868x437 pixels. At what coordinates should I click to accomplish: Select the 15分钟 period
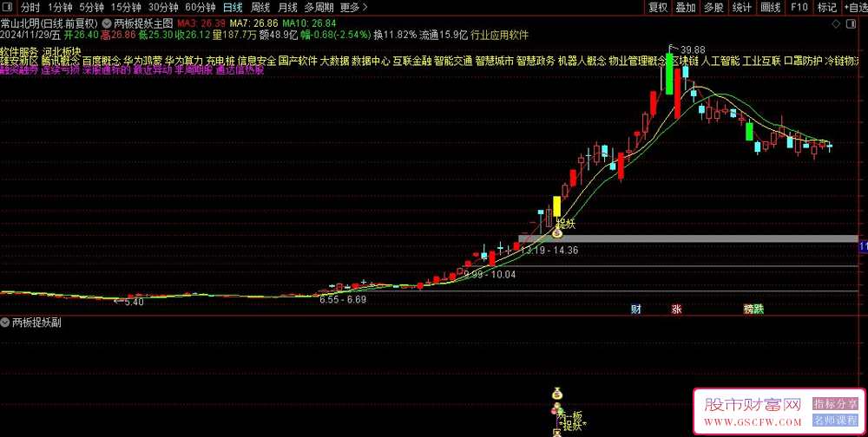(126, 8)
